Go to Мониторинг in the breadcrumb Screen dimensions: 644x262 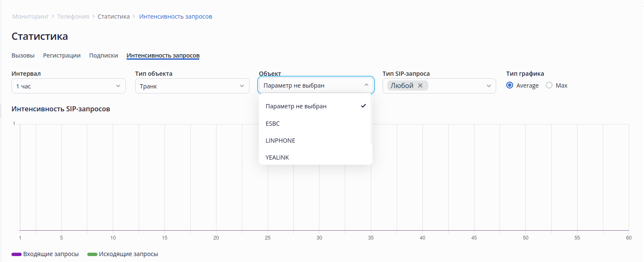click(31, 17)
